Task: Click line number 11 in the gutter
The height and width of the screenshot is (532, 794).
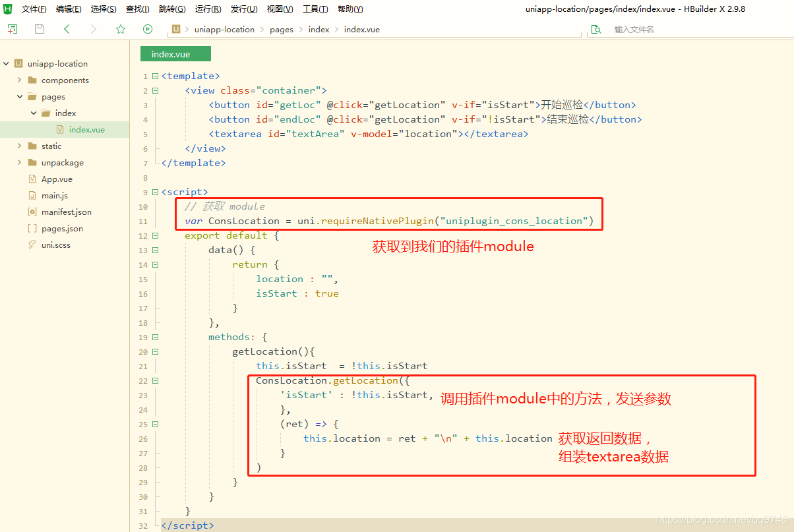Action: [144, 222]
